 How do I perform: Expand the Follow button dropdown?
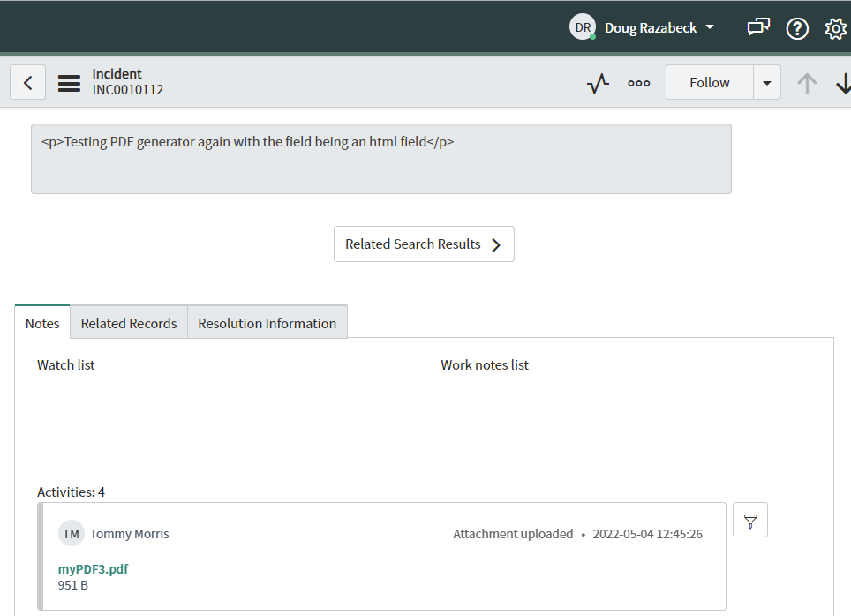coord(767,82)
